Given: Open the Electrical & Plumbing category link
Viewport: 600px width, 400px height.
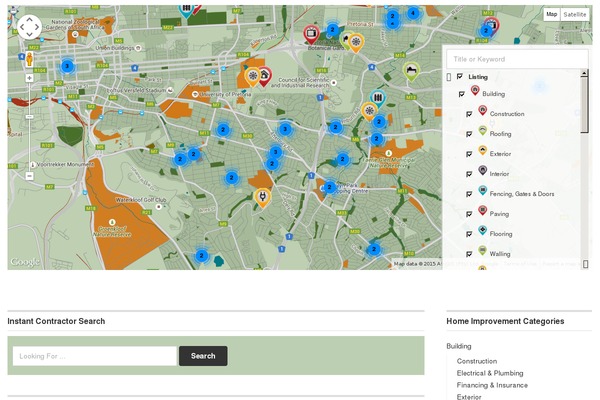Looking at the screenshot, I should [490, 373].
